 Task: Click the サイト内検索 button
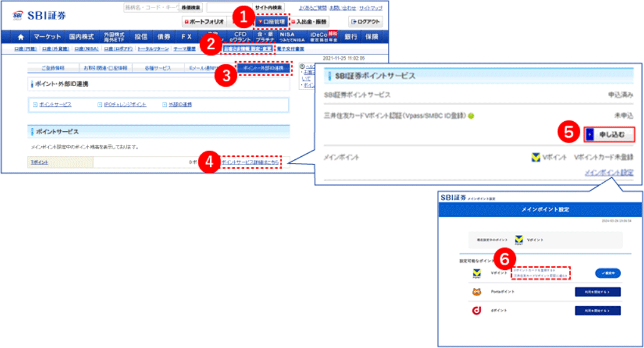click(x=269, y=7)
